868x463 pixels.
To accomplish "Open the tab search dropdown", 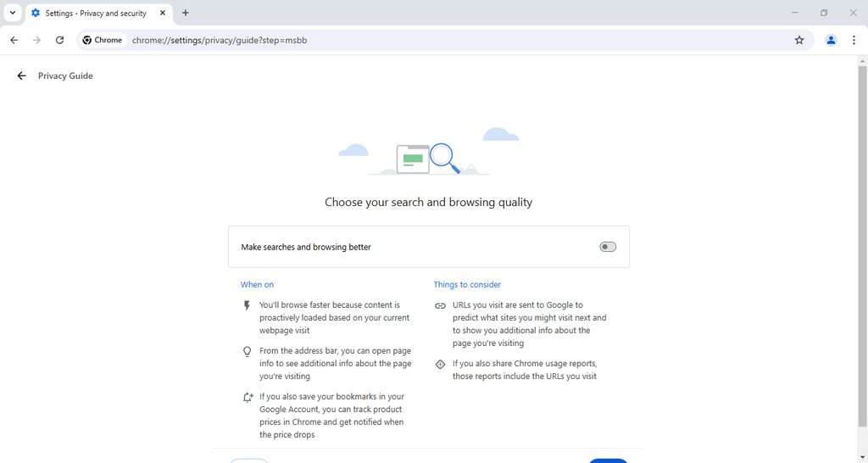I will click(13, 13).
